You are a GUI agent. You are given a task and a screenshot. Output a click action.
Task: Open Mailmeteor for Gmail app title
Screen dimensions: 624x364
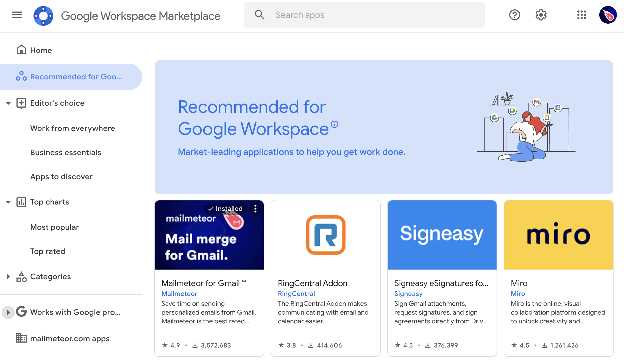pos(204,283)
